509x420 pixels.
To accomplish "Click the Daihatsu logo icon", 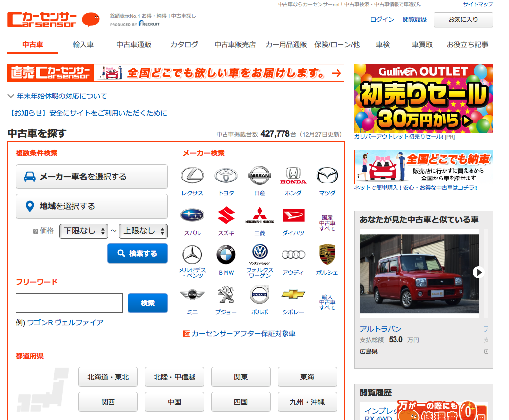I will tap(293, 215).
